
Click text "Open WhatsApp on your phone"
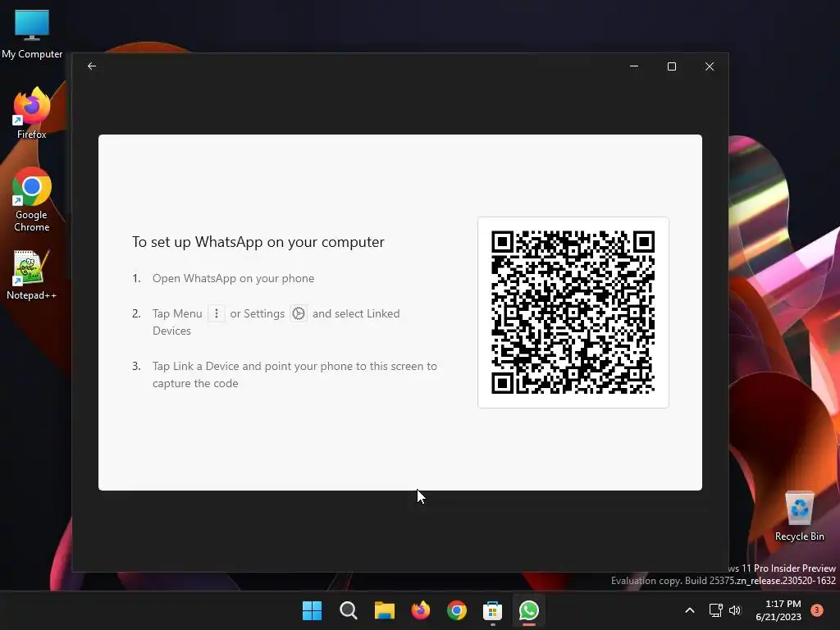[233, 279]
